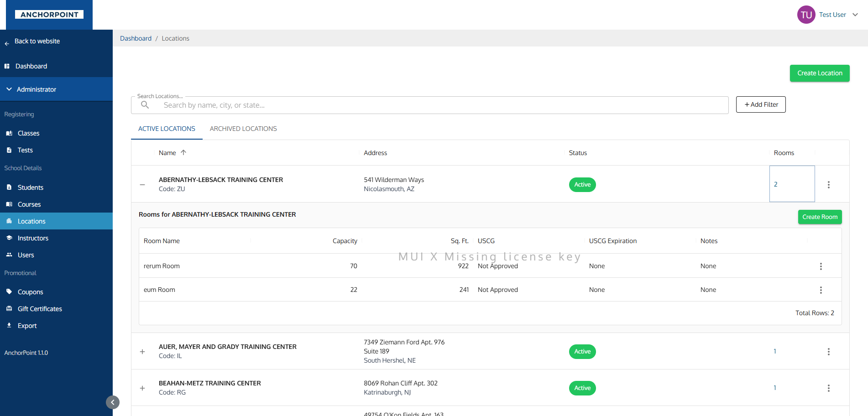Open actions menu for Auer, Mayer and Grady
The image size is (868, 416).
tap(828, 352)
